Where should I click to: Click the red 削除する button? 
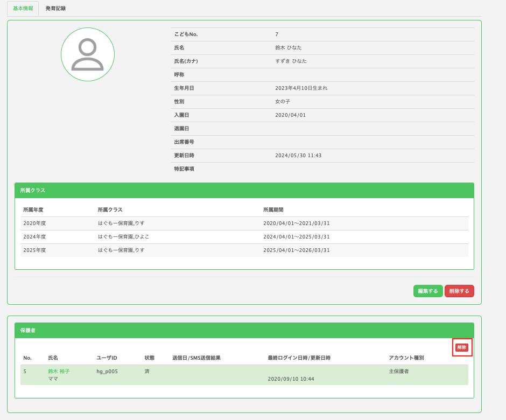click(459, 291)
